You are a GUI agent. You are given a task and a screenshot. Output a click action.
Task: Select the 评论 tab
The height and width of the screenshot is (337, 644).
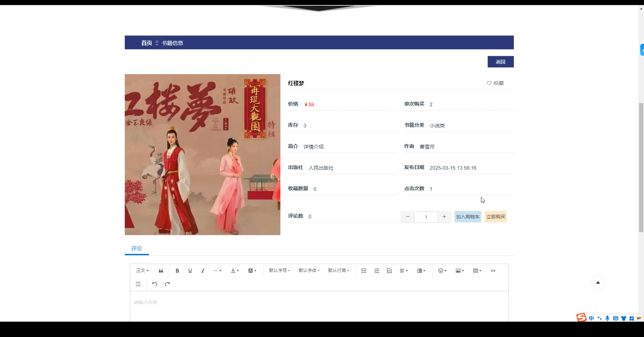pyautogui.click(x=137, y=248)
